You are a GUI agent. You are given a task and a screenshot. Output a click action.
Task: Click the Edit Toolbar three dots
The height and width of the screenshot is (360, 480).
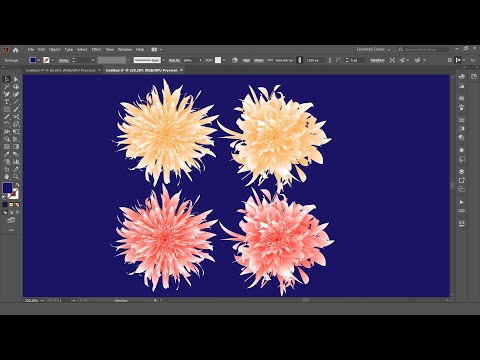point(11,230)
